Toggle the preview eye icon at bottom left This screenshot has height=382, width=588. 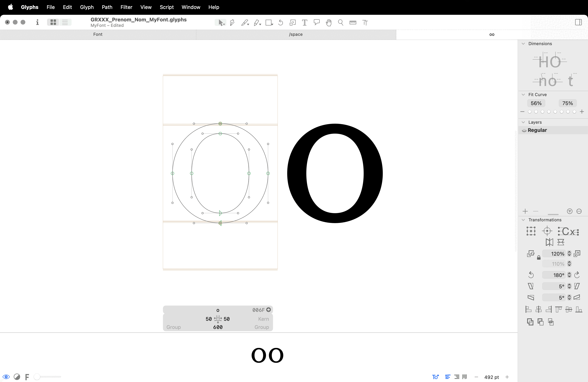6,377
